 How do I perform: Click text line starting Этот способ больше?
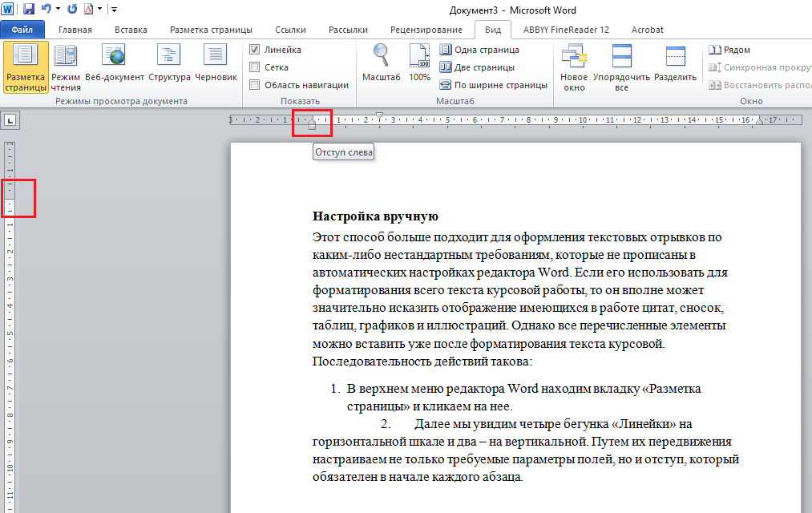517,237
